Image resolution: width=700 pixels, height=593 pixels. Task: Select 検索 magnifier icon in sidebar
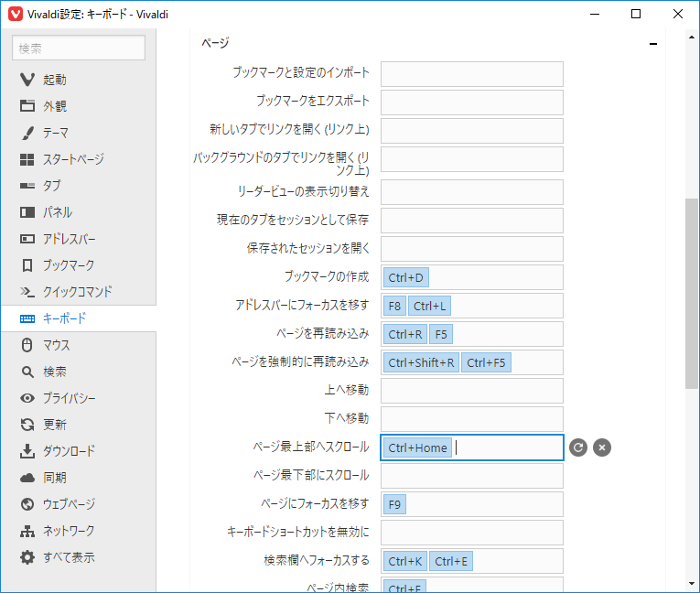pyautogui.click(x=27, y=372)
